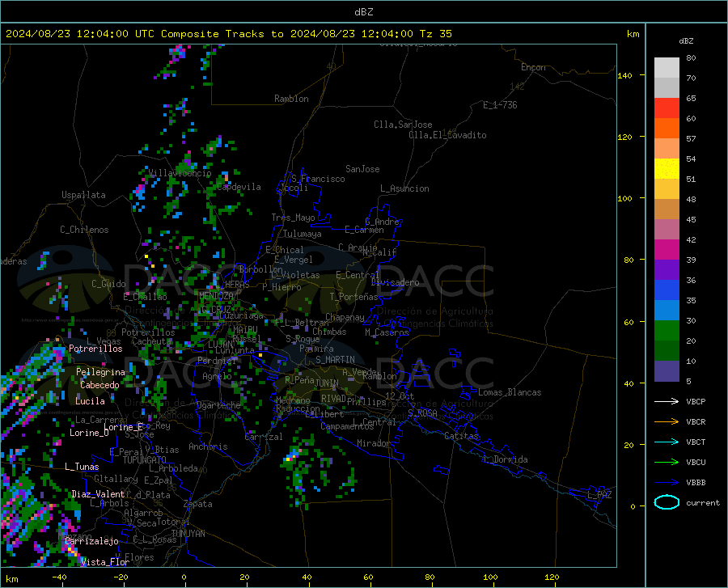Click the L_Tunas map label
Viewport: 728px width, 588px height.
(82, 467)
